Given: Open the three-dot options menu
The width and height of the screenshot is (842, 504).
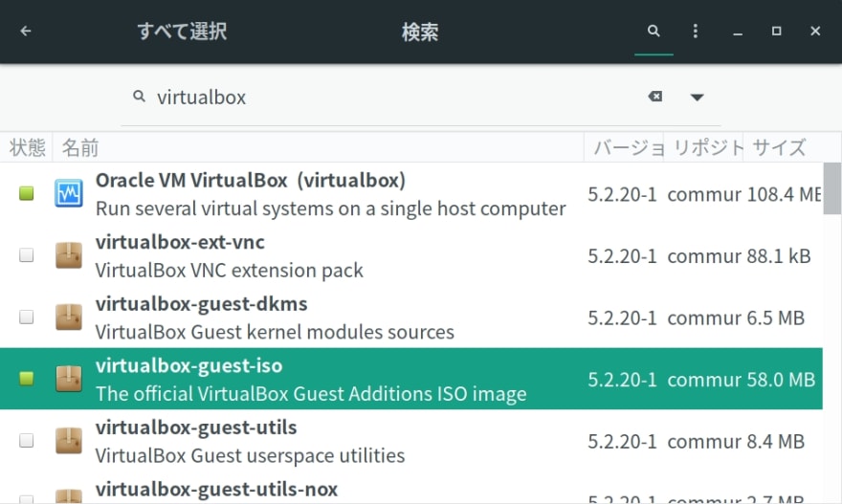Looking at the screenshot, I should (x=696, y=32).
